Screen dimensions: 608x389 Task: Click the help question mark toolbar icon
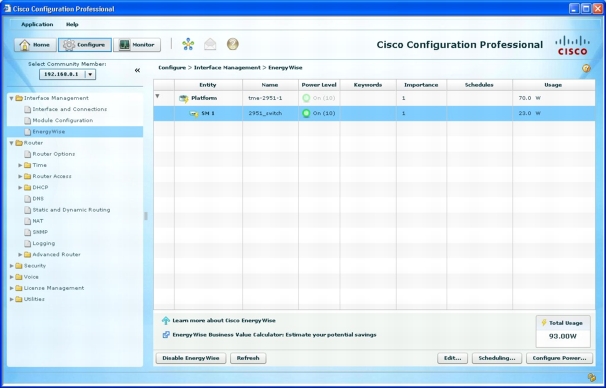coord(233,44)
